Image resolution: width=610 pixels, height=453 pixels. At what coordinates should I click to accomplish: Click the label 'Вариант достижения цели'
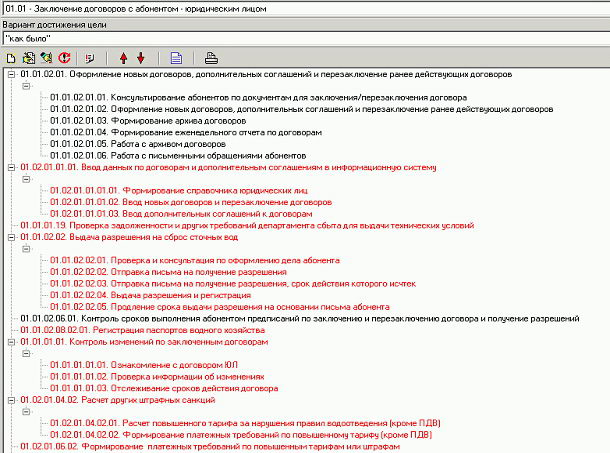[x=54, y=25]
